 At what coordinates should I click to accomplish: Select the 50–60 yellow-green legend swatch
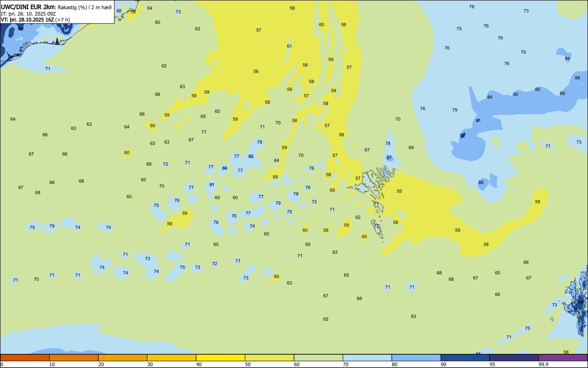pyautogui.click(x=269, y=357)
